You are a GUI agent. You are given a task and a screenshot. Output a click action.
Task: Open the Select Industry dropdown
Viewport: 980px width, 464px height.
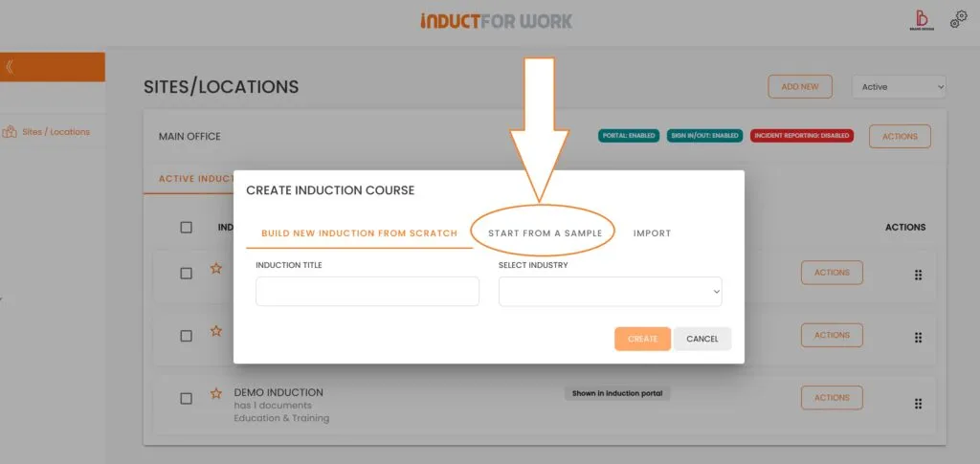click(610, 292)
